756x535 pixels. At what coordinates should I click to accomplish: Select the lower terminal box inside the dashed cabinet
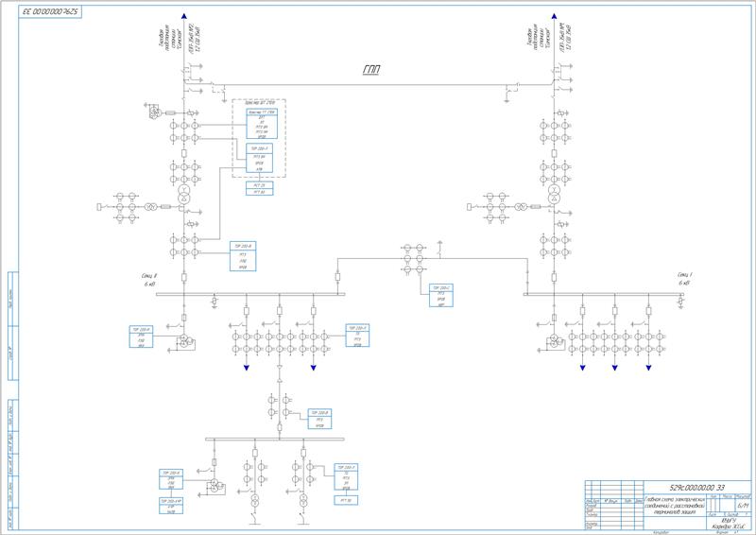click(x=259, y=158)
